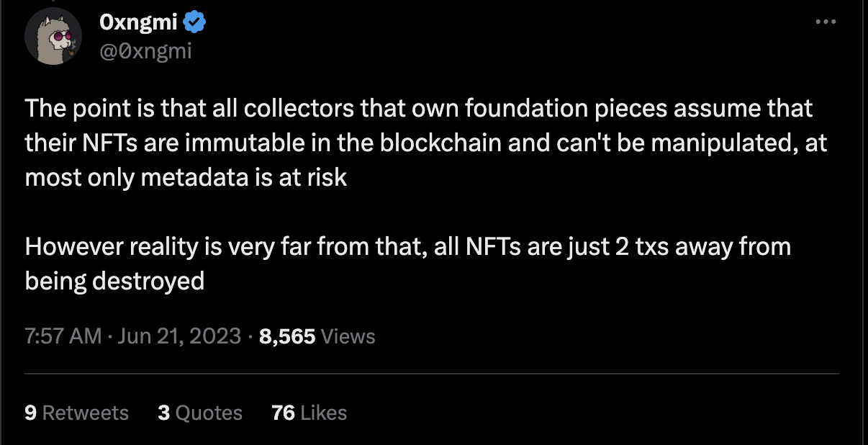Click the @0xngmi handle
The width and height of the screenshot is (868, 445).
[145, 50]
